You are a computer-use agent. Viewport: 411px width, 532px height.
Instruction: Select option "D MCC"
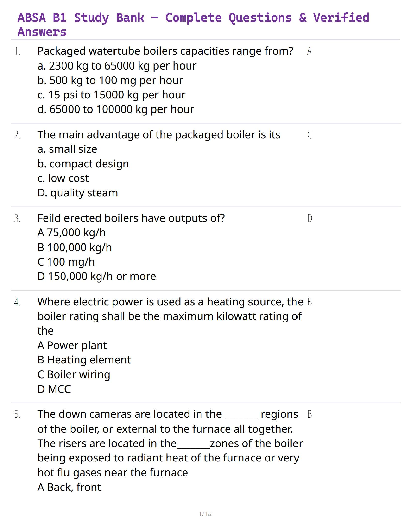point(54,389)
